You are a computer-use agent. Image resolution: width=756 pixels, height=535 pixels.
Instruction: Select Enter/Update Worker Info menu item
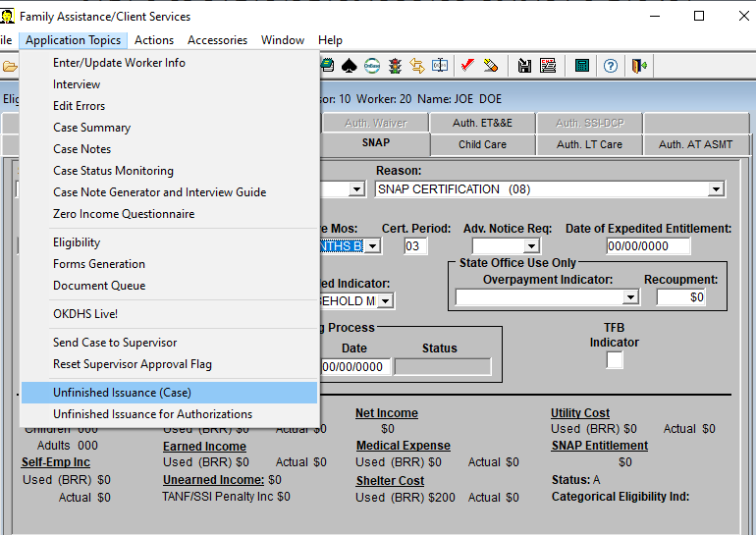169,63
